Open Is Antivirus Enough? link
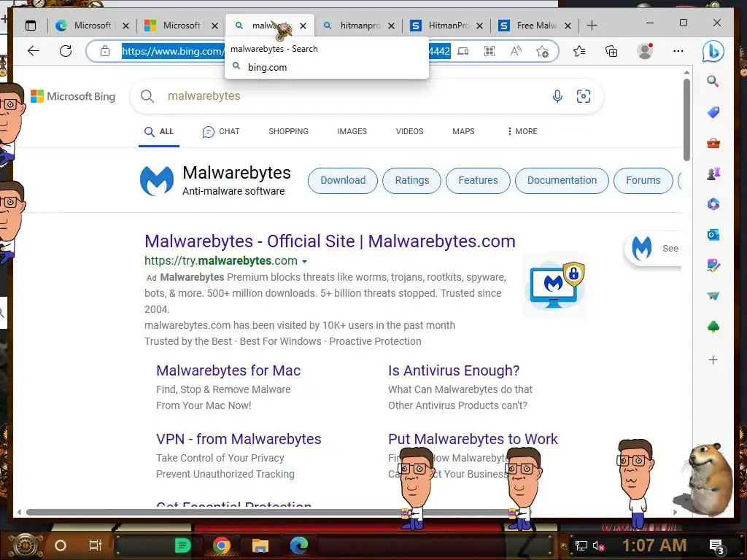The height and width of the screenshot is (560, 747). pos(454,370)
